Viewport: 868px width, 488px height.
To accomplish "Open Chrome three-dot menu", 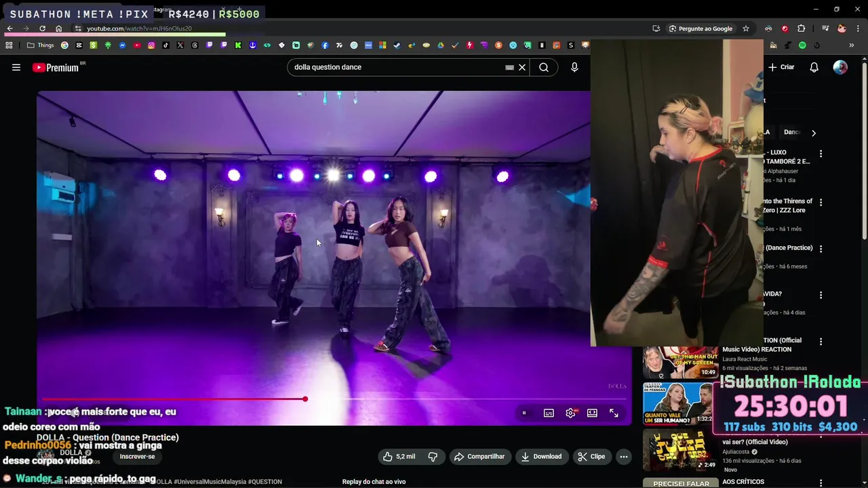I will (859, 28).
